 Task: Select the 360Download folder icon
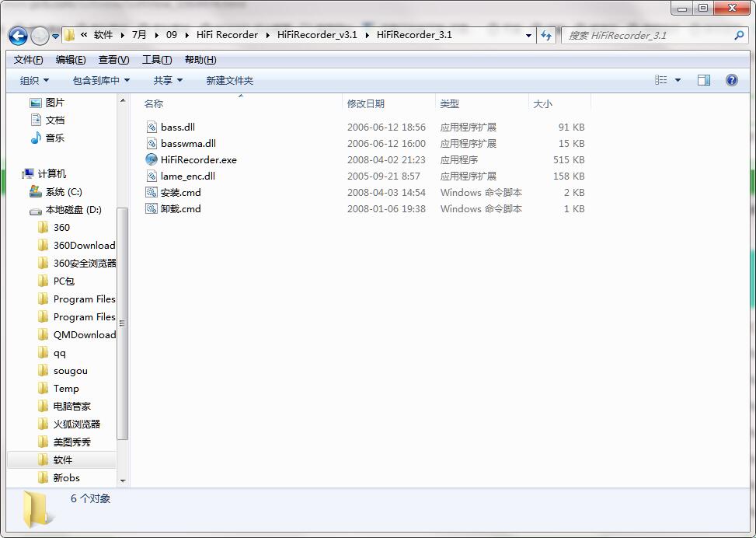pyautogui.click(x=43, y=245)
